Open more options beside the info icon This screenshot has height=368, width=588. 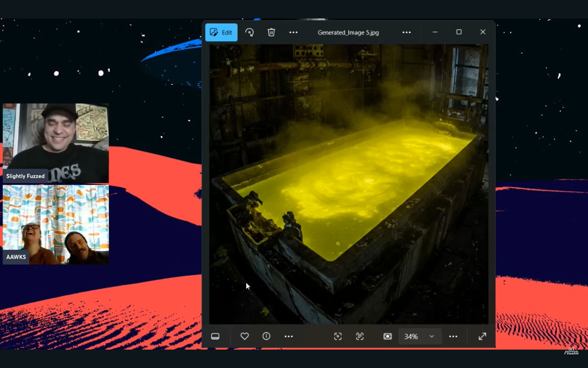pyautogui.click(x=288, y=336)
